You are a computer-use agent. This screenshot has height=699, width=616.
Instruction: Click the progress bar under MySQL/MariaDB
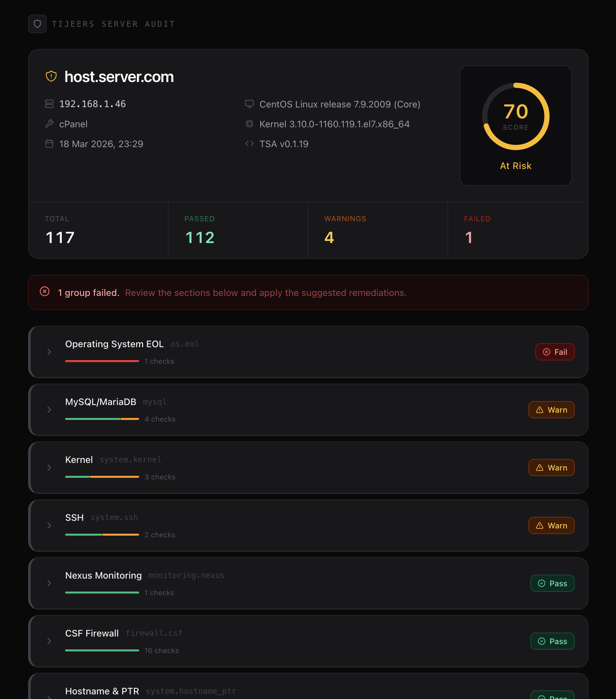click(x=102, y=419)
